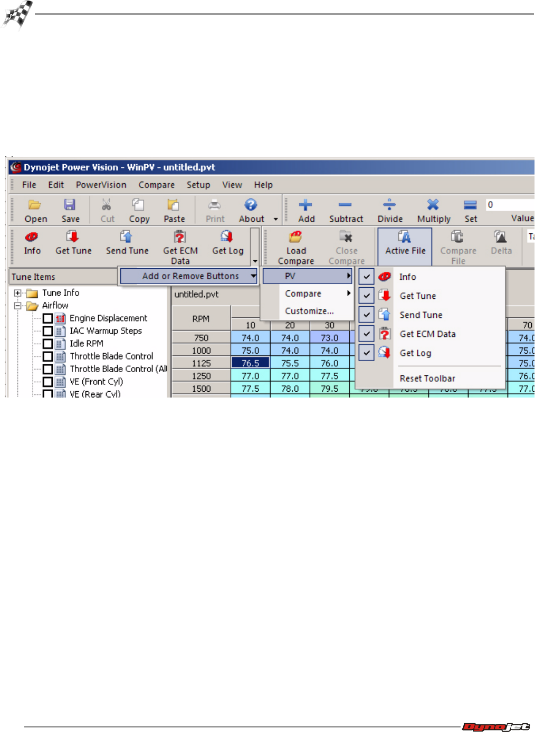Open the PV submenu
The width and height of the screenshot is (535, 756).
point(307,276)
